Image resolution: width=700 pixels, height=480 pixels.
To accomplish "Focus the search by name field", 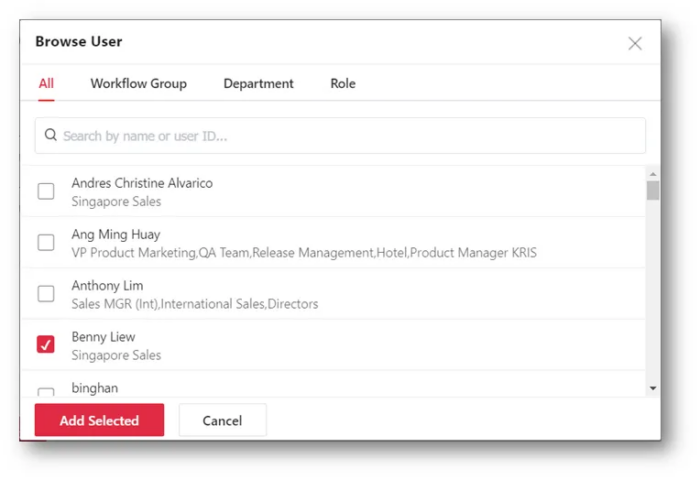I will tap(340, 136).
